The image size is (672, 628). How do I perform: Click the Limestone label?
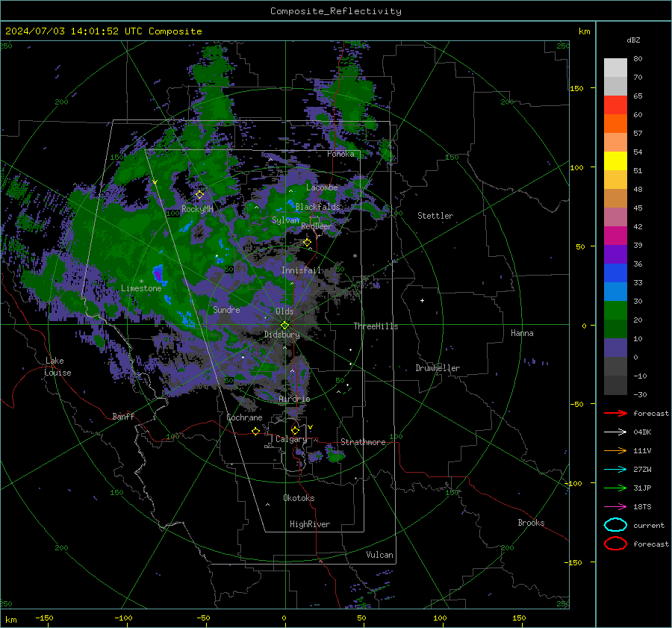(141, 288)
